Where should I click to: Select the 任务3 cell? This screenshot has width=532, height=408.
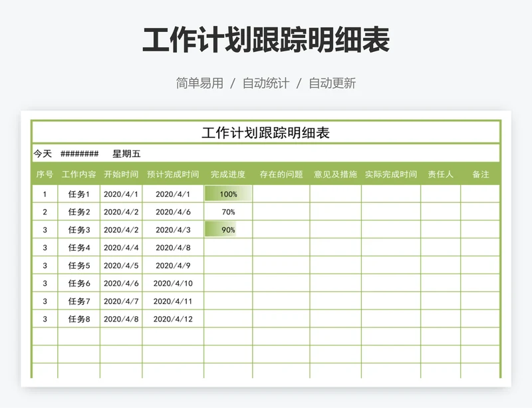click(x=78, y=230)
